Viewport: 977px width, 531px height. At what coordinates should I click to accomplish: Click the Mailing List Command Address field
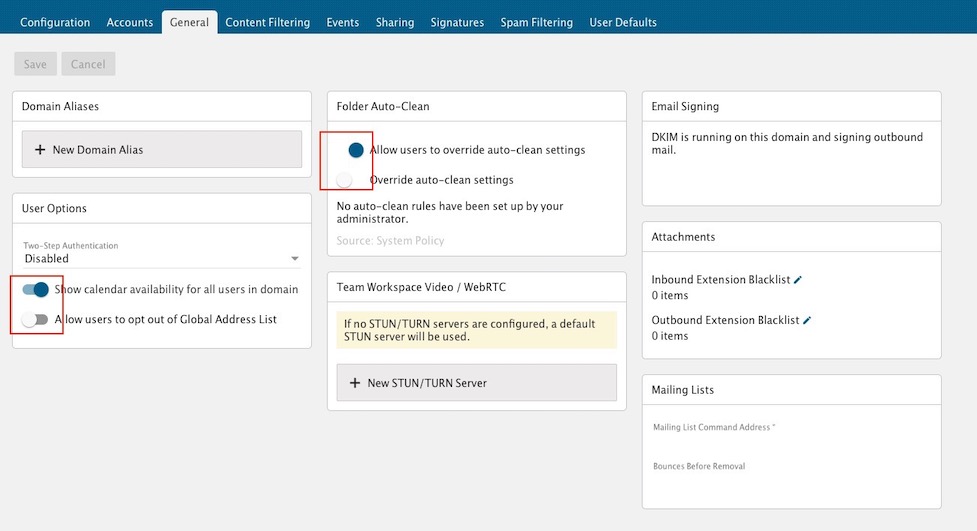[x=790, y=441]
